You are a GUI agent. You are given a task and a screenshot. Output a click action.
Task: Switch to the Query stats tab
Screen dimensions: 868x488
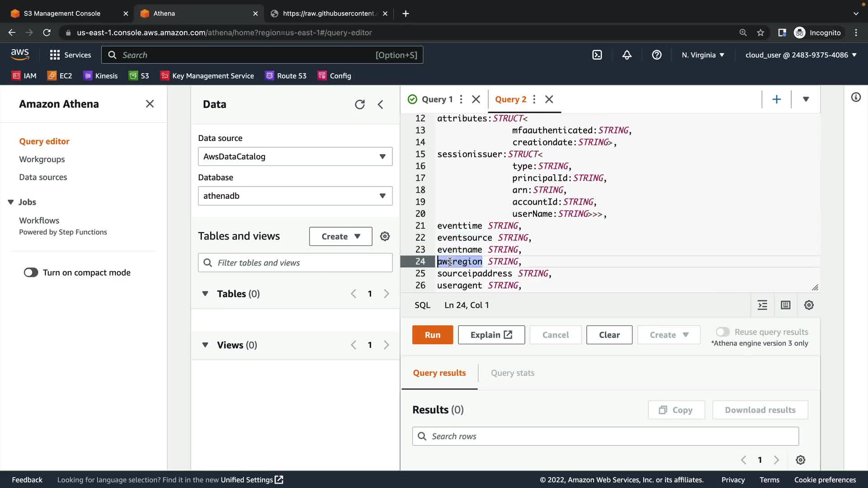coord(512,373)
